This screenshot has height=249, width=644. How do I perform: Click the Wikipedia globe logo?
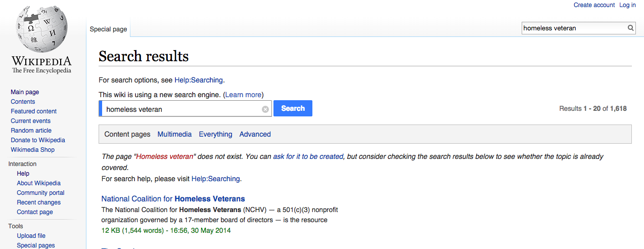(x=41, y=30)
